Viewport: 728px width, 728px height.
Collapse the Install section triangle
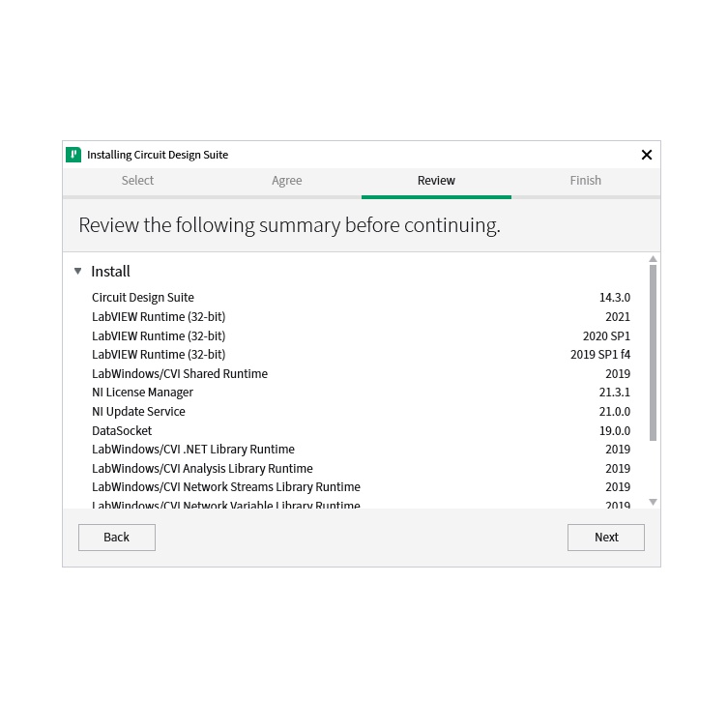click(x=78, y=272)
